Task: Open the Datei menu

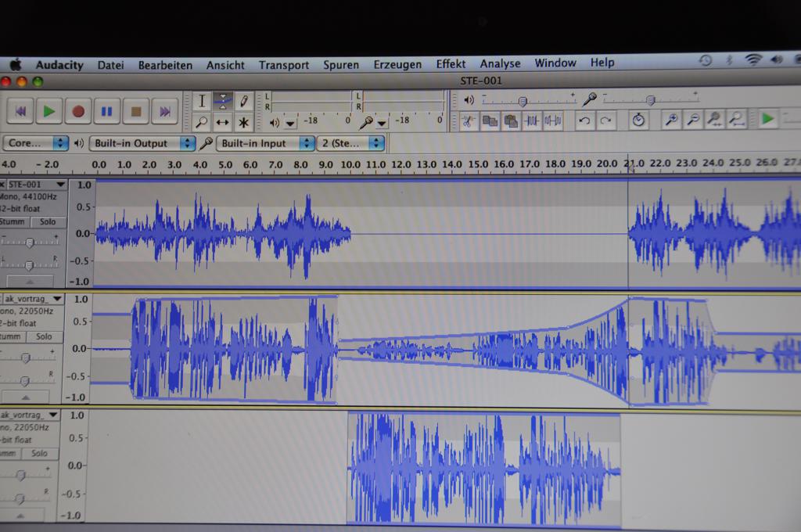Action: (111, 66)
